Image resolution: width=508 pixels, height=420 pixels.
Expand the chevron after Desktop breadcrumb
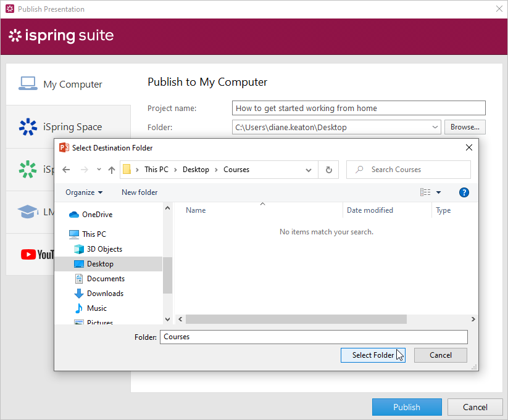(217, 170)
